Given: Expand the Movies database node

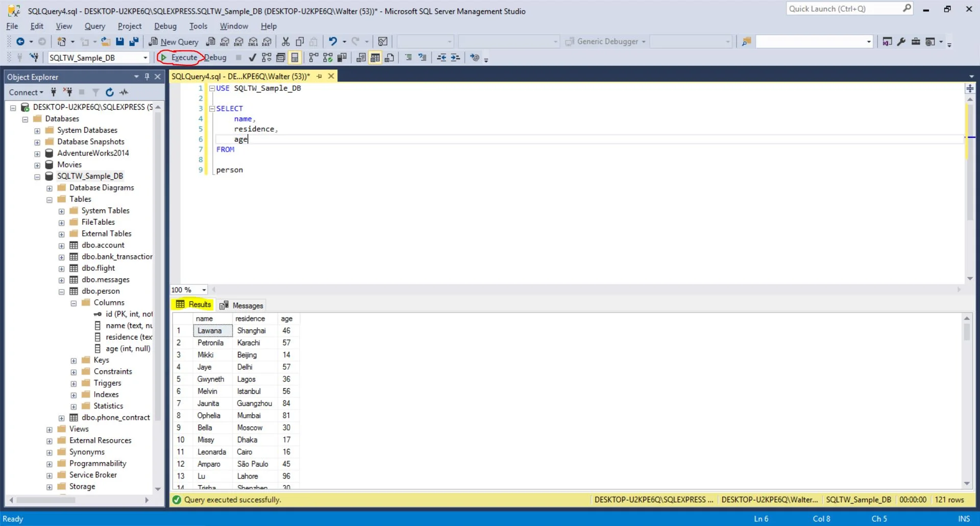Looking at the screenshot, I should (37, 165).
